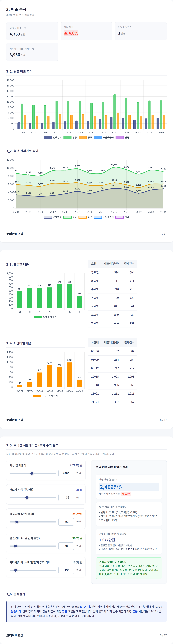Viewport: 173px width, 644px height.
Task: Focus the 300 labor cost input field
Action: [x=66, y=546]
